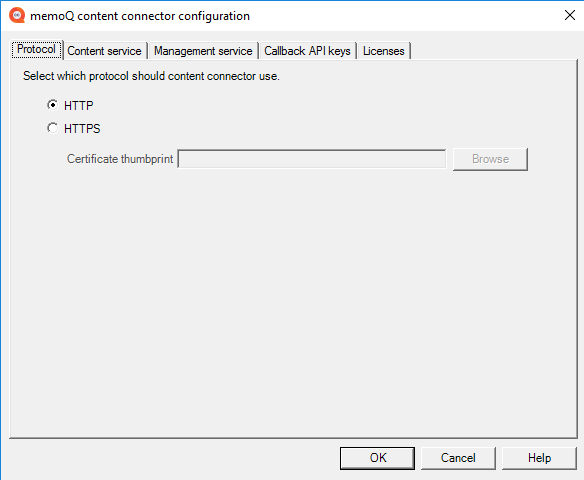Click the memoQ logo in the title bar
Screen dimensions: 584x480
(17, 16)
